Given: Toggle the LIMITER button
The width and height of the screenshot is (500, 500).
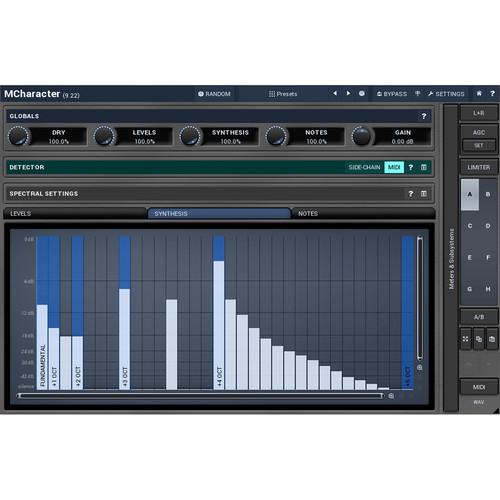Looking at the screenshot, I should coord(479,167).
